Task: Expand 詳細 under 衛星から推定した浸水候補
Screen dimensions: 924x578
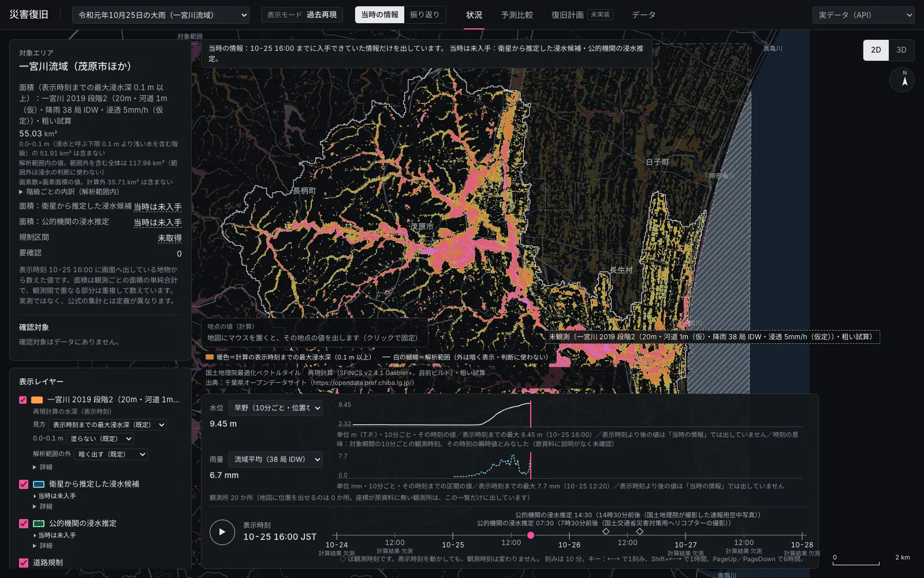Action: 43,506
